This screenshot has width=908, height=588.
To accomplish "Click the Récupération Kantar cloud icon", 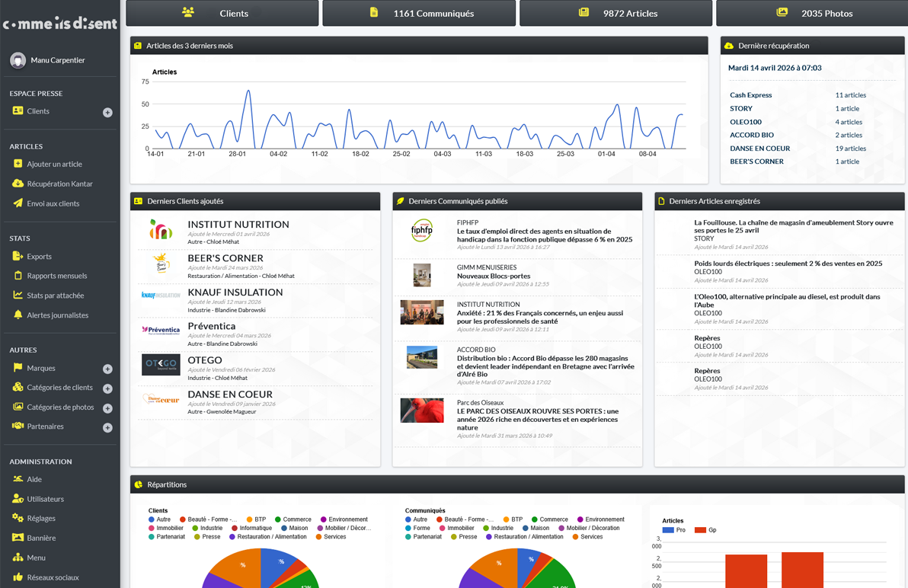I will click(18, 184).
